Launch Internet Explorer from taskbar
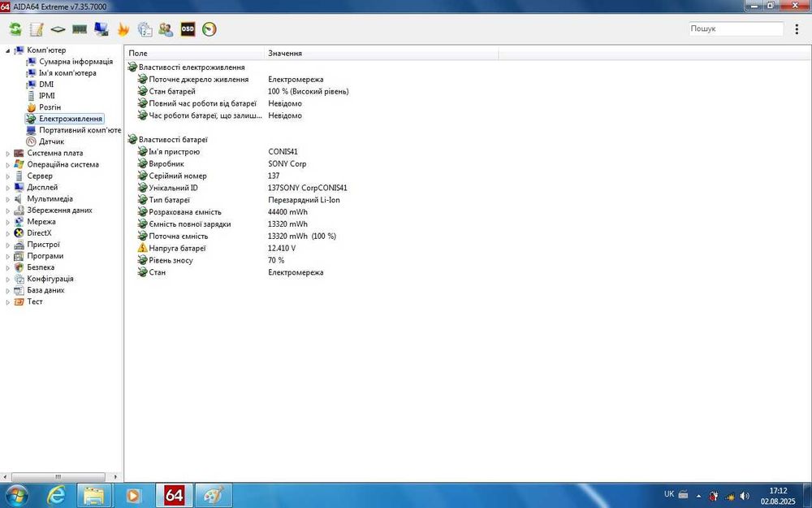Screen dimensions: 812x508 (56, 496)
